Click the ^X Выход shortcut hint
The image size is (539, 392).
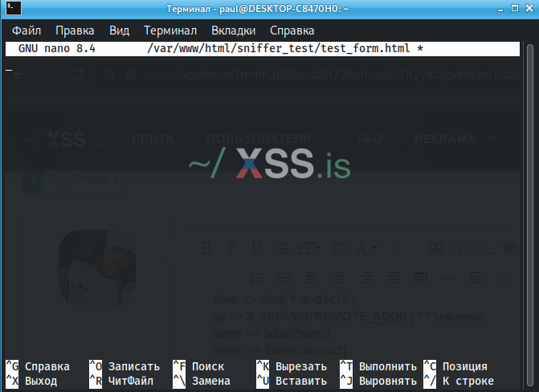pos(31,382)
